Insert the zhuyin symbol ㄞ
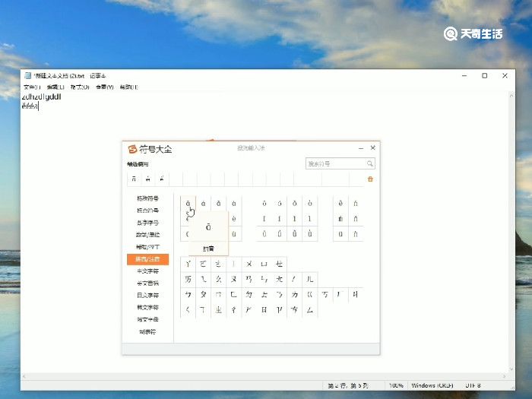Viewport: 532px width, 399px height. (x=188, y=279)
